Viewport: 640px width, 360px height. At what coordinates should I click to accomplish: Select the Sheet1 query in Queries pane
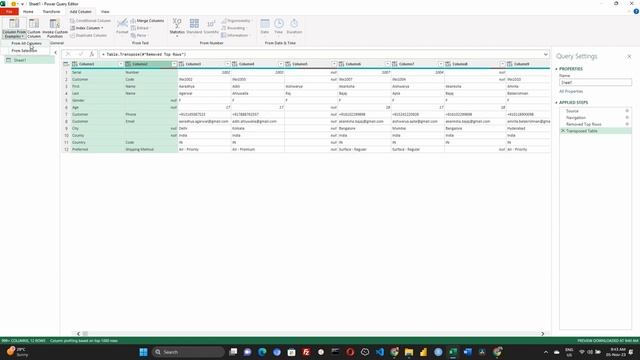pyautogui.click(x=29, y=60)
